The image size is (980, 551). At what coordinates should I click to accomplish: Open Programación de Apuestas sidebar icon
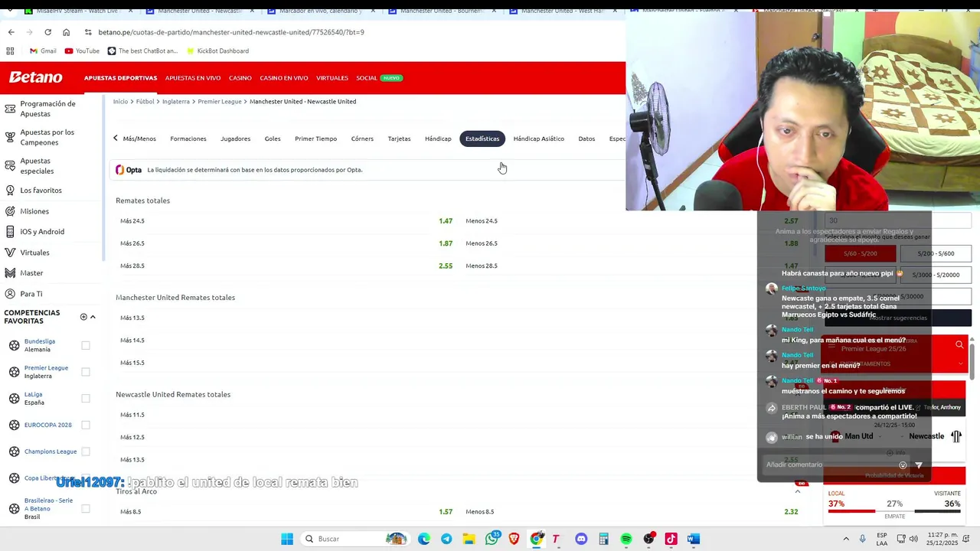click(10, 109)
